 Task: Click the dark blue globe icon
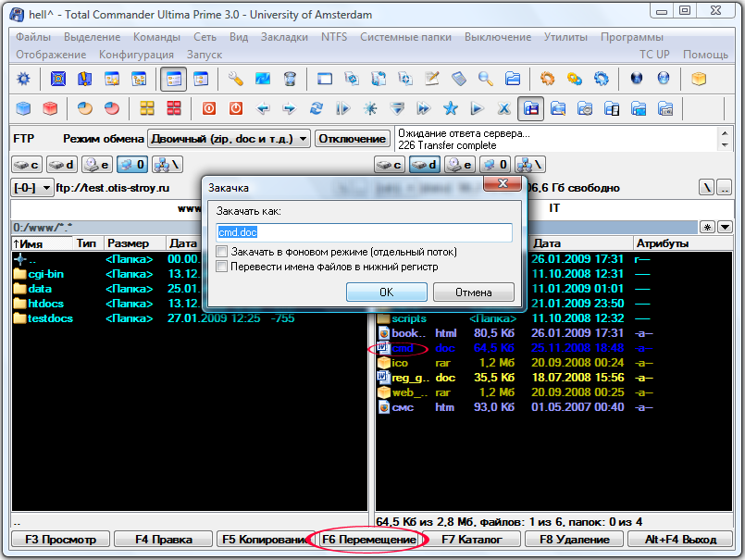[x=636, y=79]
